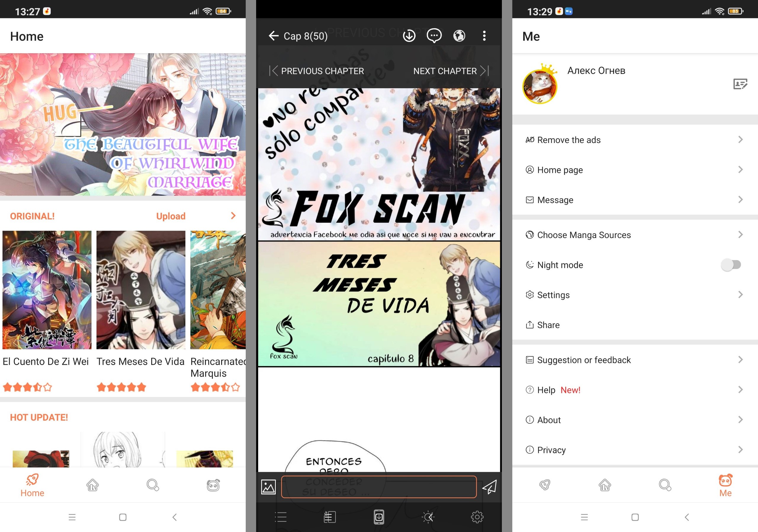Tap PREVIOUS CHAPTER button

[x=316, y=71]
